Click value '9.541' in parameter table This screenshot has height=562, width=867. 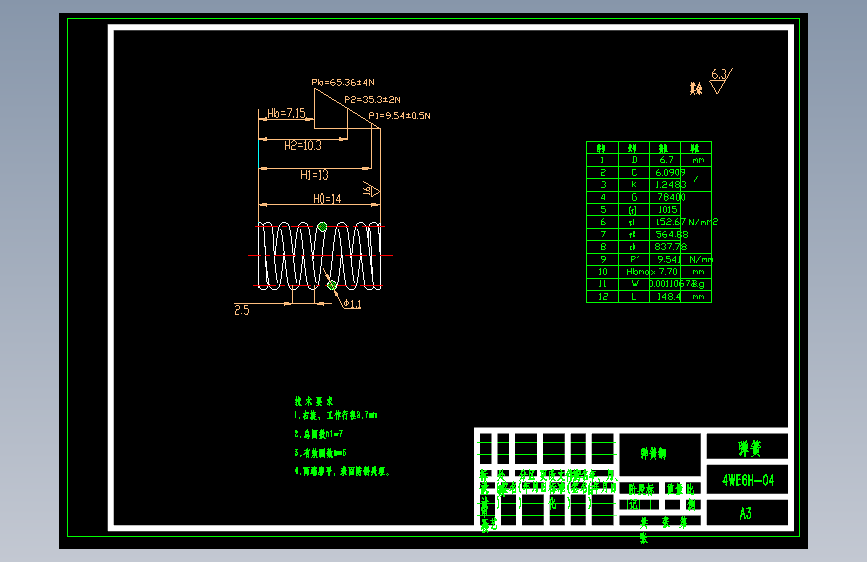pos(669,259)
